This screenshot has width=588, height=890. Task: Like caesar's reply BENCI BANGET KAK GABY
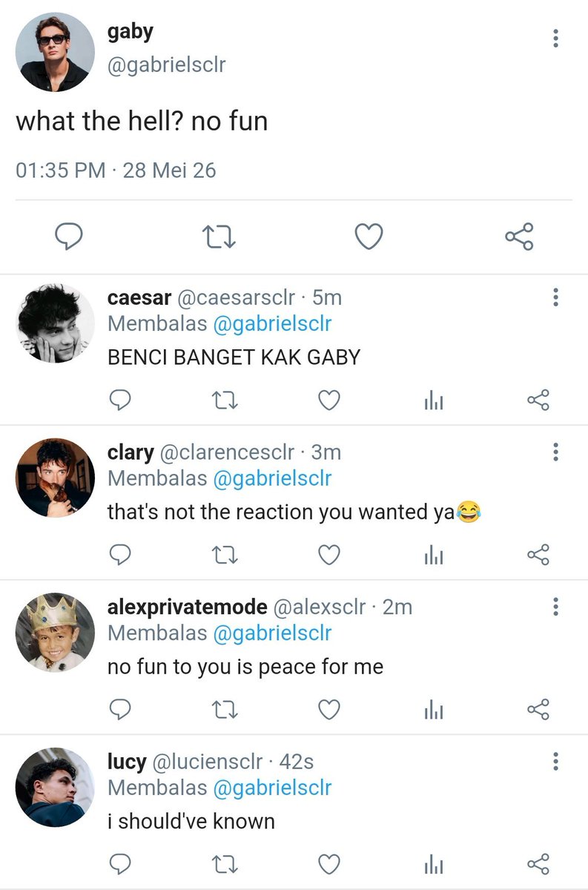pyautogui.click(x=329, y=400)
